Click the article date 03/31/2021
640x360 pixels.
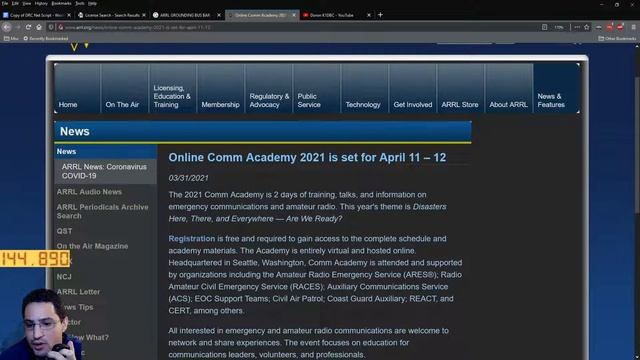[188, 178]
